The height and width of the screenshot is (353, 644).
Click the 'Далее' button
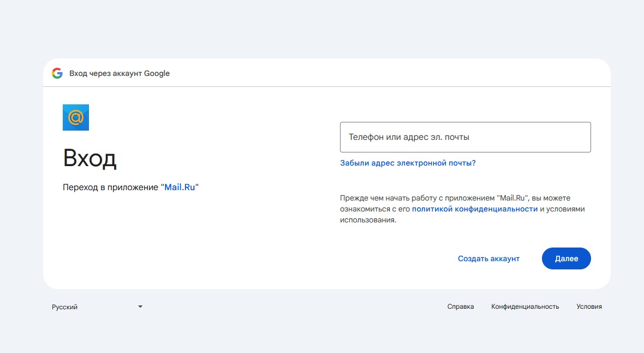tap(567, 258)
